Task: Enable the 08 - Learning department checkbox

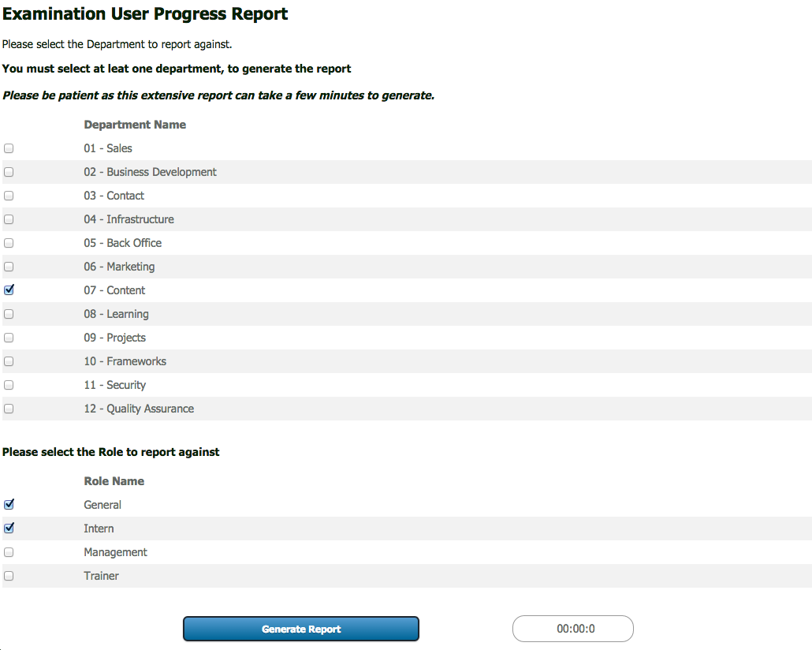Action: click(8, 313)
